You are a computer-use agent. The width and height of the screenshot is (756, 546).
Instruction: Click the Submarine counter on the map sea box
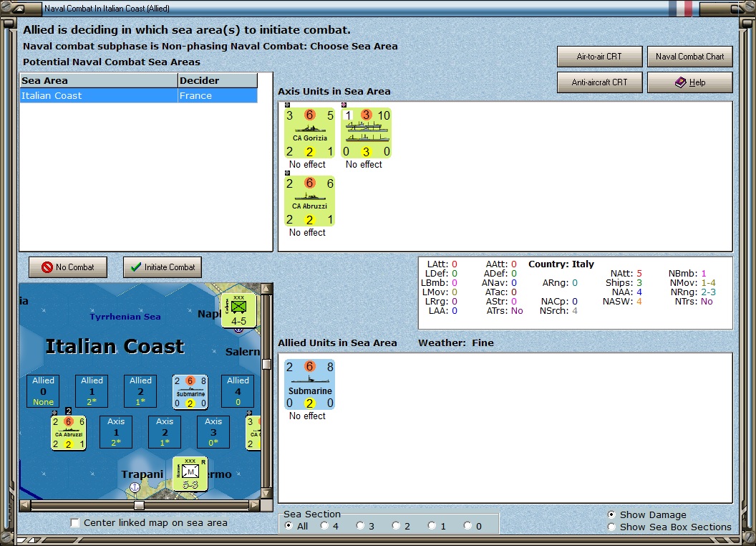pos(190,392)
